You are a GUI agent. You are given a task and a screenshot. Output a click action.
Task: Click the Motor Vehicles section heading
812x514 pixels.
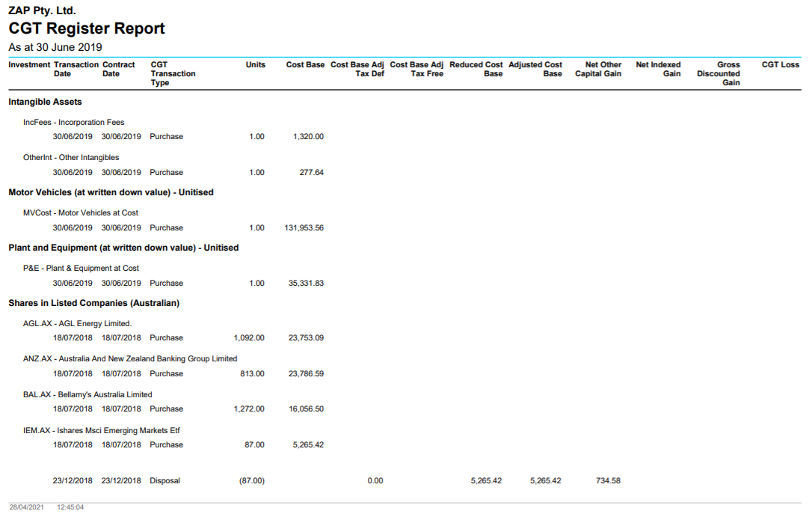click(x=111, y=192)
